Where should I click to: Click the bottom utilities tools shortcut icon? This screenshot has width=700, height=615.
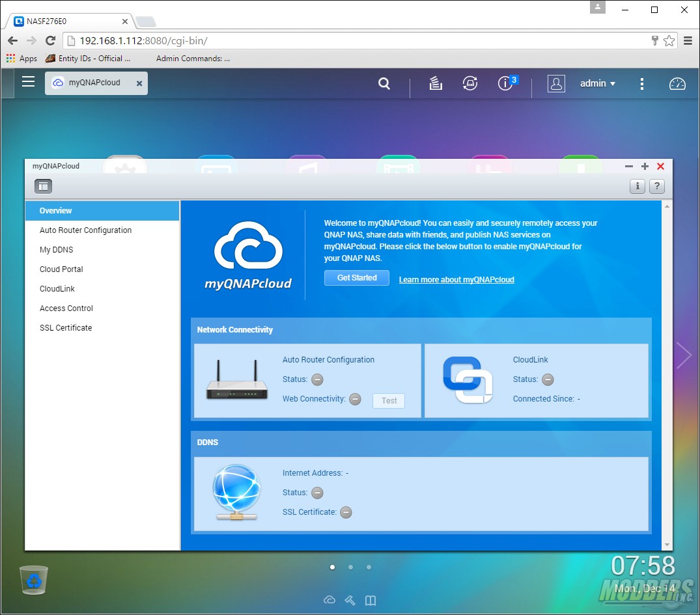coord(350,600)
